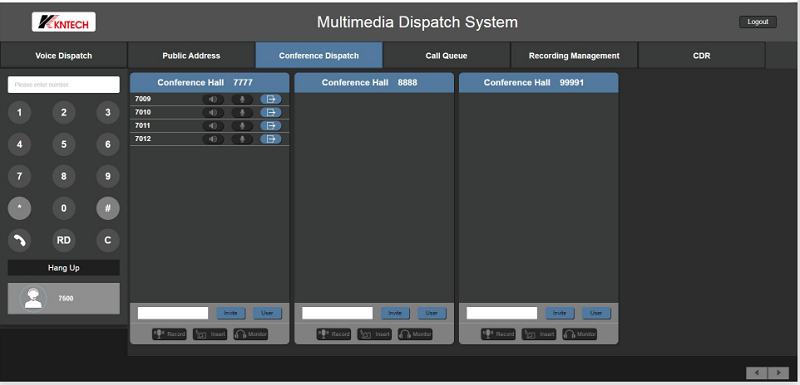Viewport: 800px width, 385px height.
Task: Open the Voice Dispatch tab
Action: tap(64, 56)
